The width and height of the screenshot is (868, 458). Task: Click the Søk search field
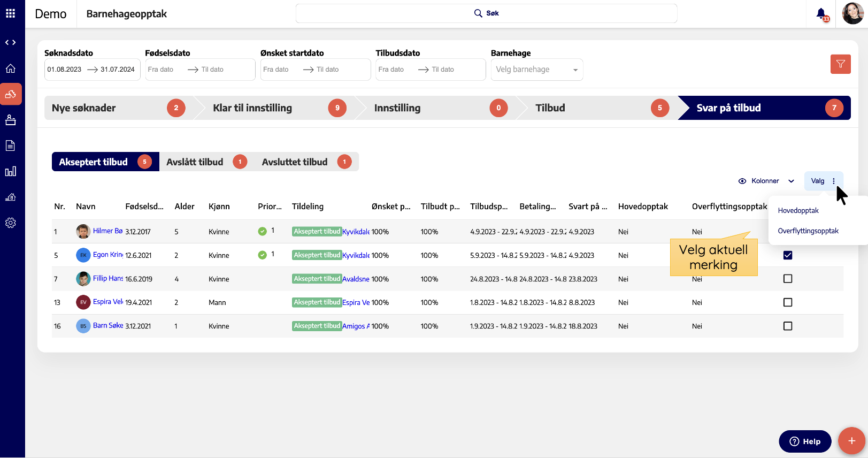[x=486, y=13]
